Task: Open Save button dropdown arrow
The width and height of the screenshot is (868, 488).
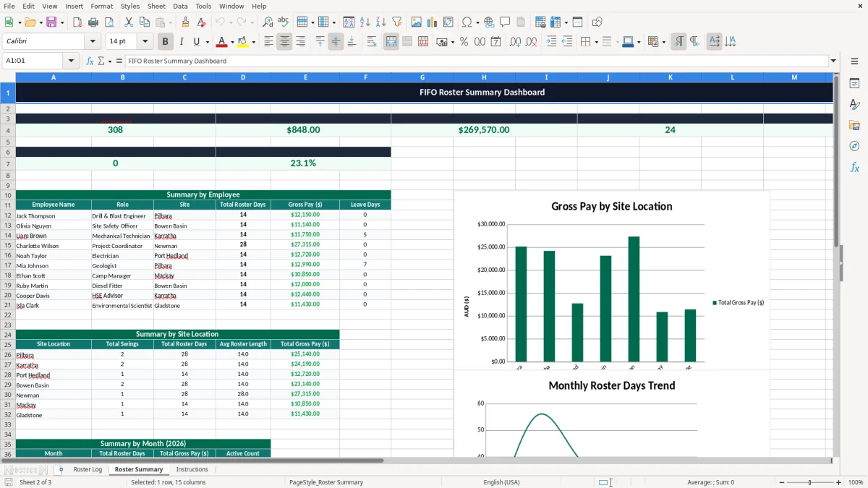Action: (x=61, y=22)
